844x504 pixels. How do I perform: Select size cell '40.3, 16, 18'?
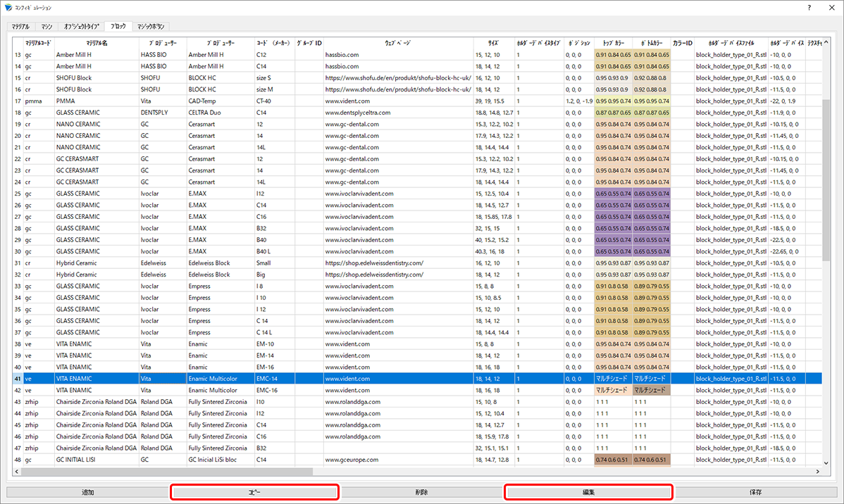pyautogui.click(x=494, y=252)
